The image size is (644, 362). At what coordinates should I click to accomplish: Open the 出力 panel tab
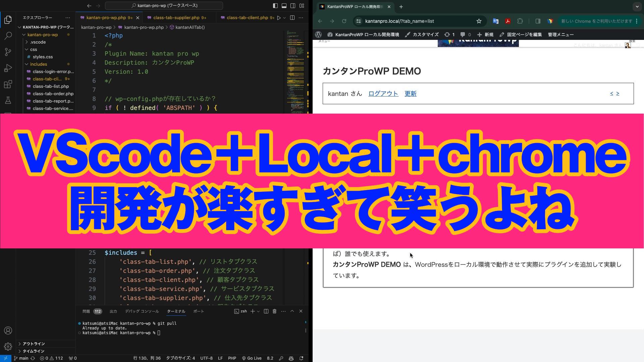tap(113, 311)
